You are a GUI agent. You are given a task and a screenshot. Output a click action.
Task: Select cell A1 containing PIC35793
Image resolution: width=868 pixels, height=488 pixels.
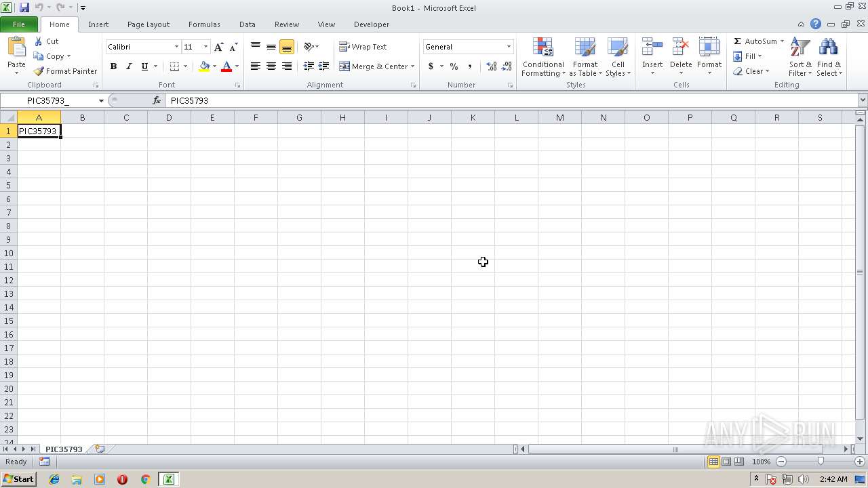click(x=39, y=131)
